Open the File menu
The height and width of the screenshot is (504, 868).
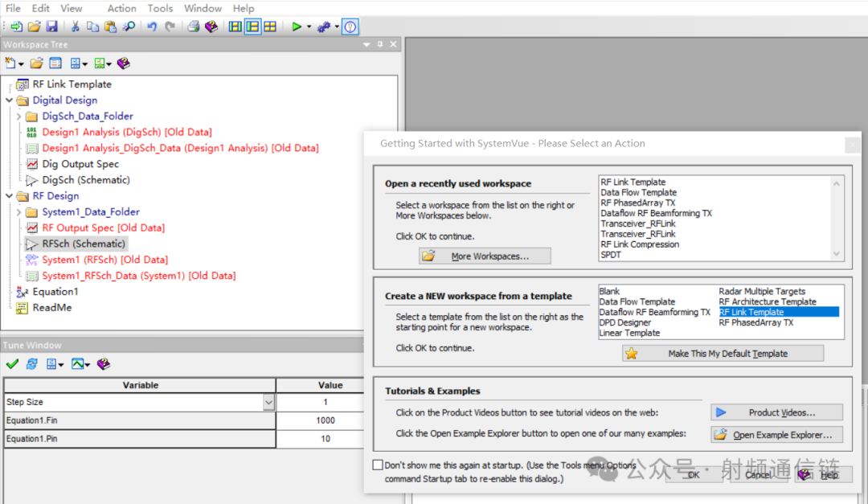tap(13, 8)
